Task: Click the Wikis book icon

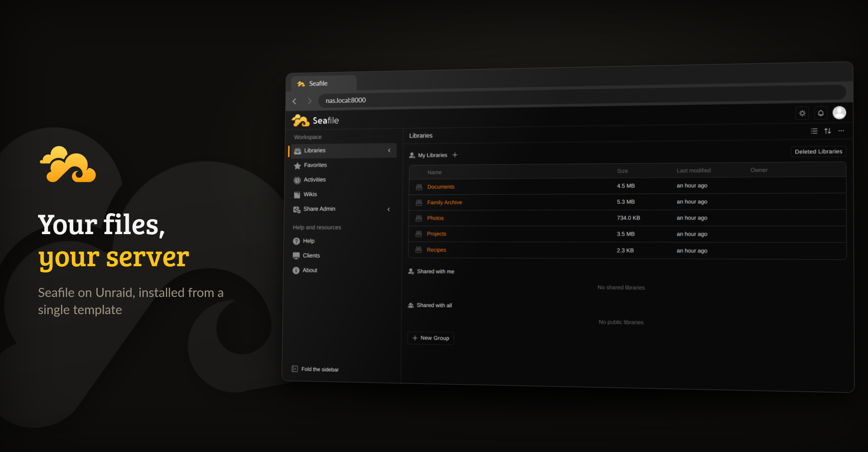Action: [x=297, y=195]
